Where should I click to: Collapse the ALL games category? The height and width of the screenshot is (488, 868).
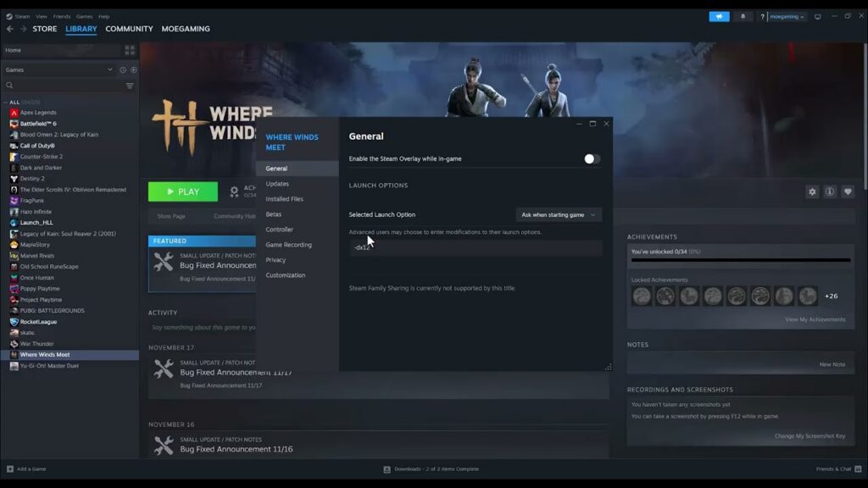tap(6, 103)
